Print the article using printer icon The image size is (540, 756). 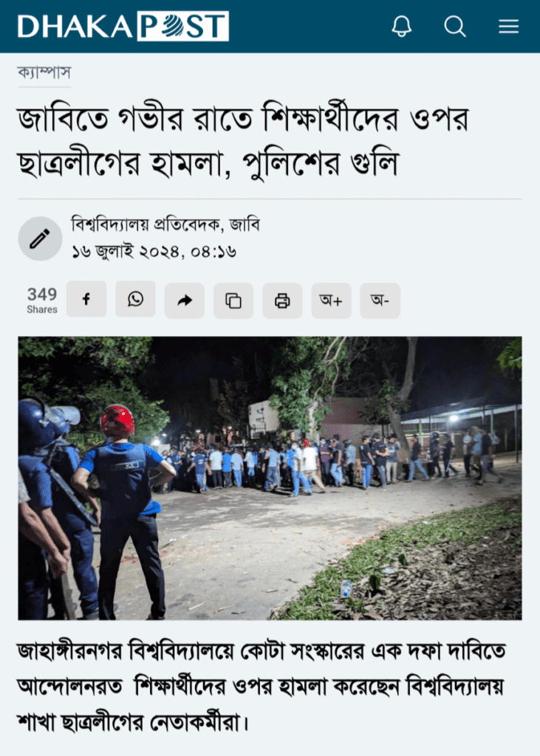click(x=282, y=300)
